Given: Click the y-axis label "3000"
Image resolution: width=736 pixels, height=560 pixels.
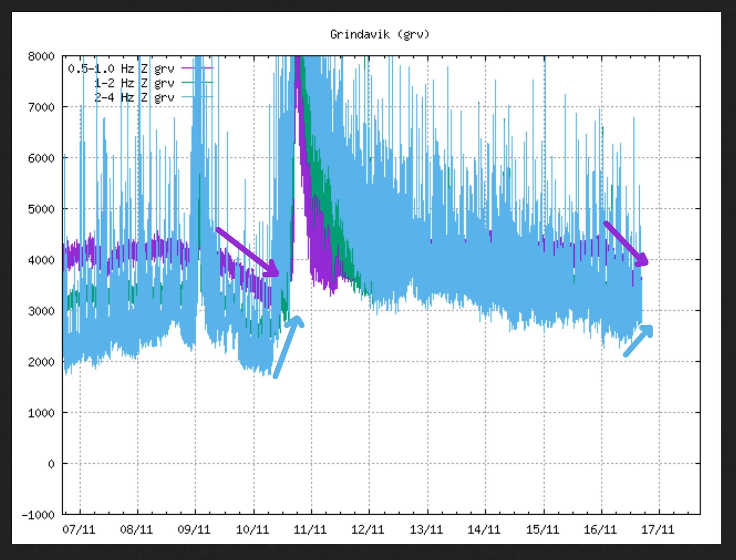Looking at the screenshot, I should 41,311.
